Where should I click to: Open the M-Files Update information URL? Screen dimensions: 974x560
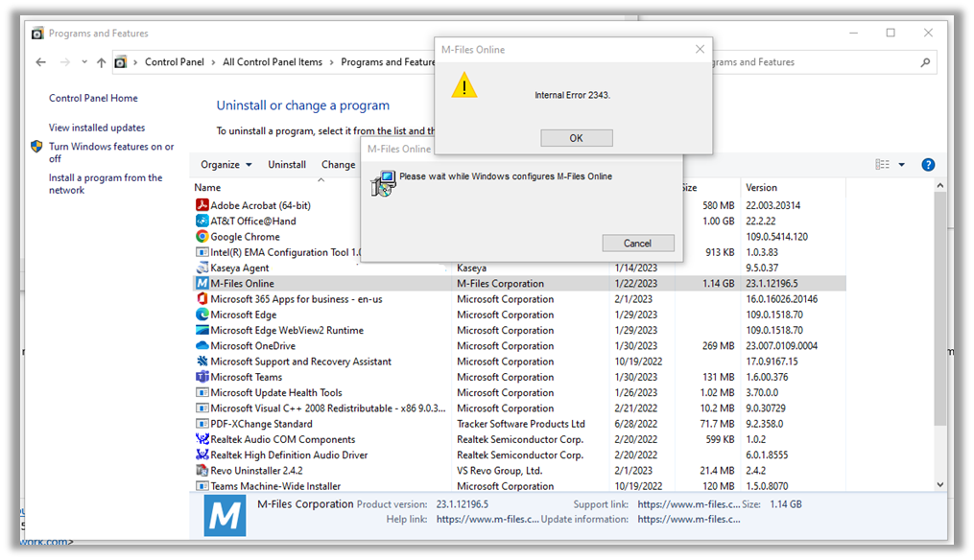click(x=689, y=519)
